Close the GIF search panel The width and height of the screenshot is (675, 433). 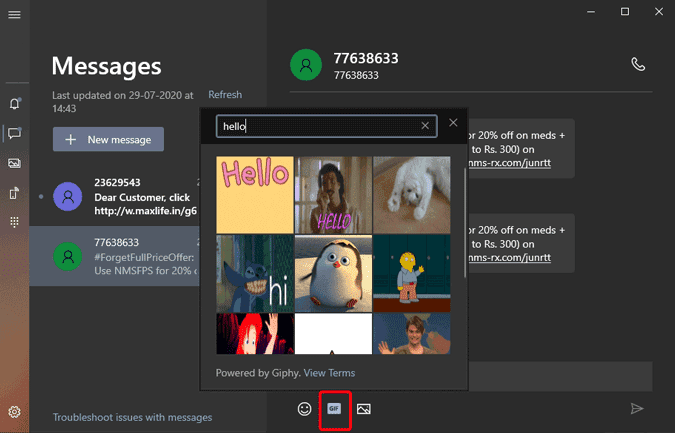[453, 123]
